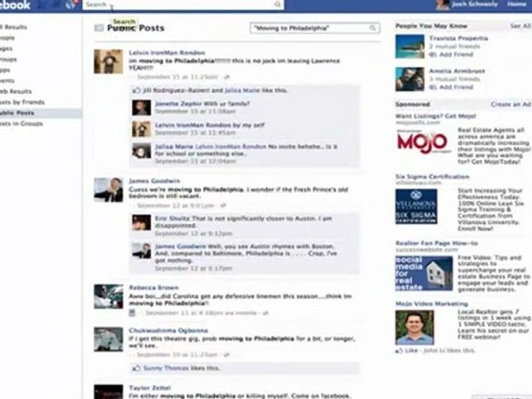Open Rebecca Brown's profile picture

109,296
